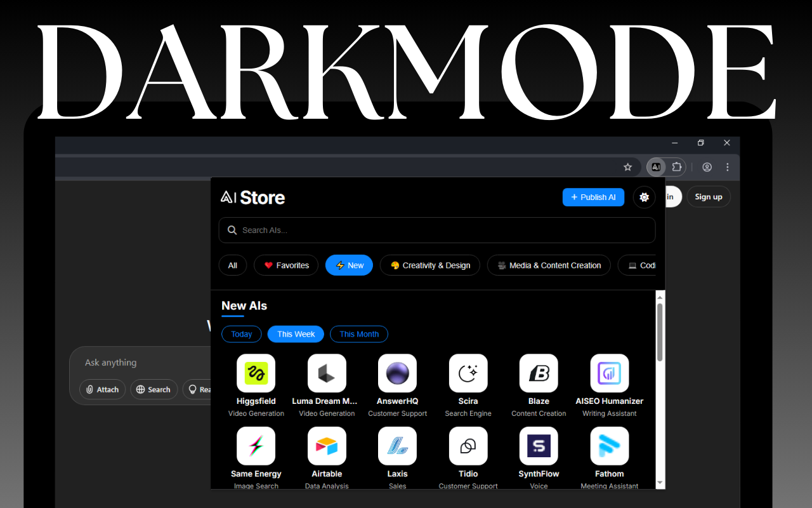This screenshot has width=812, height=508.
Task: Click the Attach button on background page
Action: click(102, 389)
